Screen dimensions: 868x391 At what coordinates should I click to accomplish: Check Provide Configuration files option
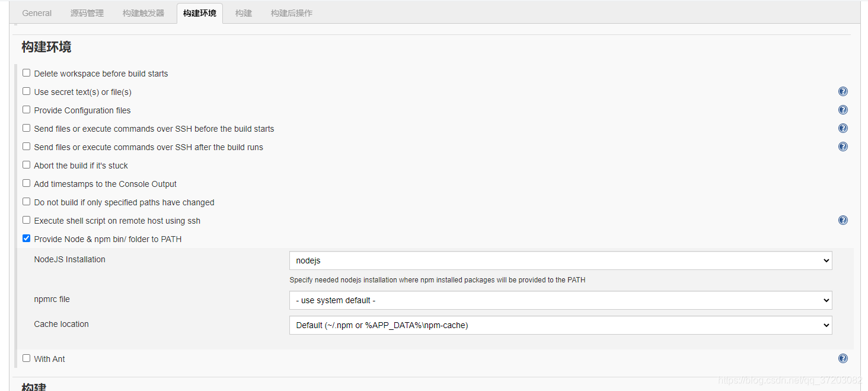coord(26,109)
